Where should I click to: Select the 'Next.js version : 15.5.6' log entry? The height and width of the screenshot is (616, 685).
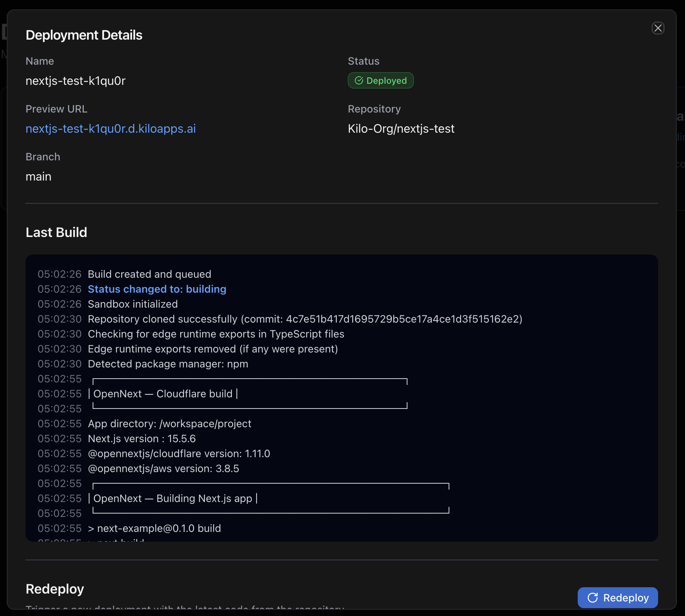[142, 438]
